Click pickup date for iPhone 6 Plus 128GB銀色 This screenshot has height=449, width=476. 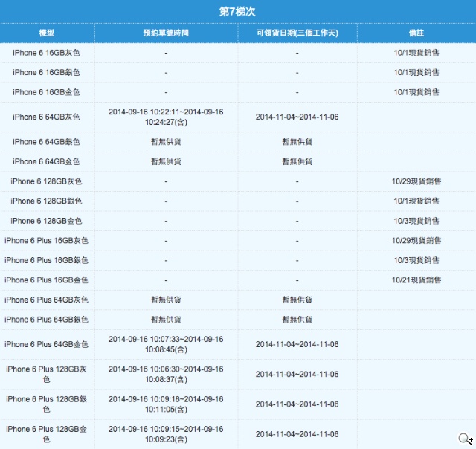coord(297,404)
